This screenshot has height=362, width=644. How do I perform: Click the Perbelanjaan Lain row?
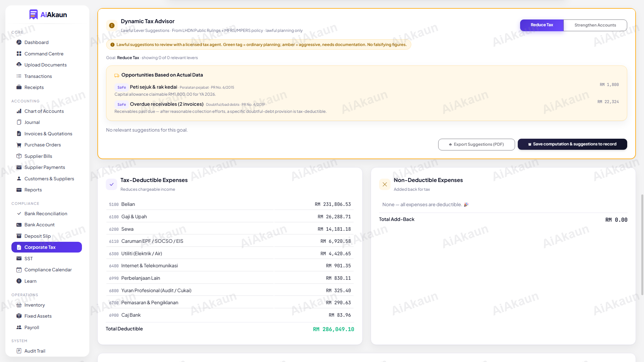pos(230,278)
